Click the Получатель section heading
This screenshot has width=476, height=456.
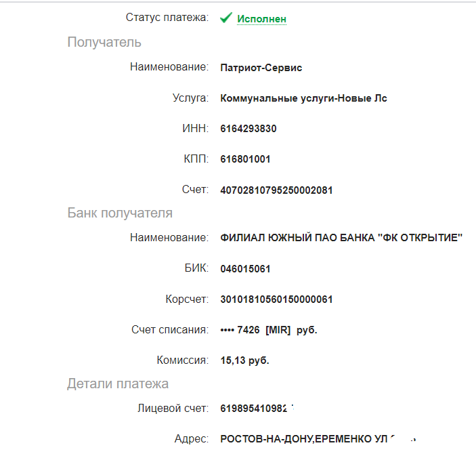pos(104,42)
